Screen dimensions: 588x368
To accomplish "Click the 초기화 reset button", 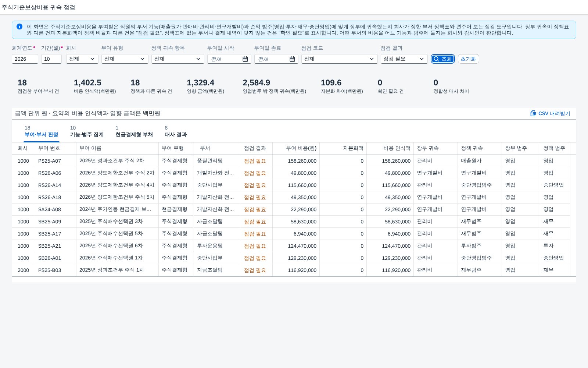I will click(468, 59).
